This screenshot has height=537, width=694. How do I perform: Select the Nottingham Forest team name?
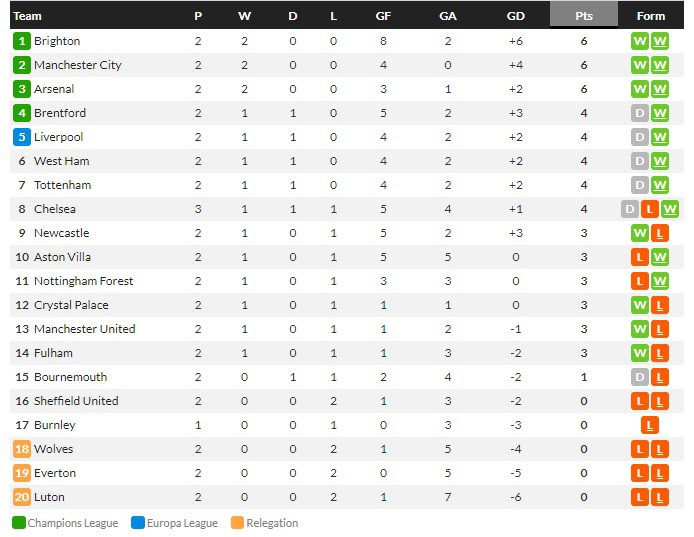(83, 281)
